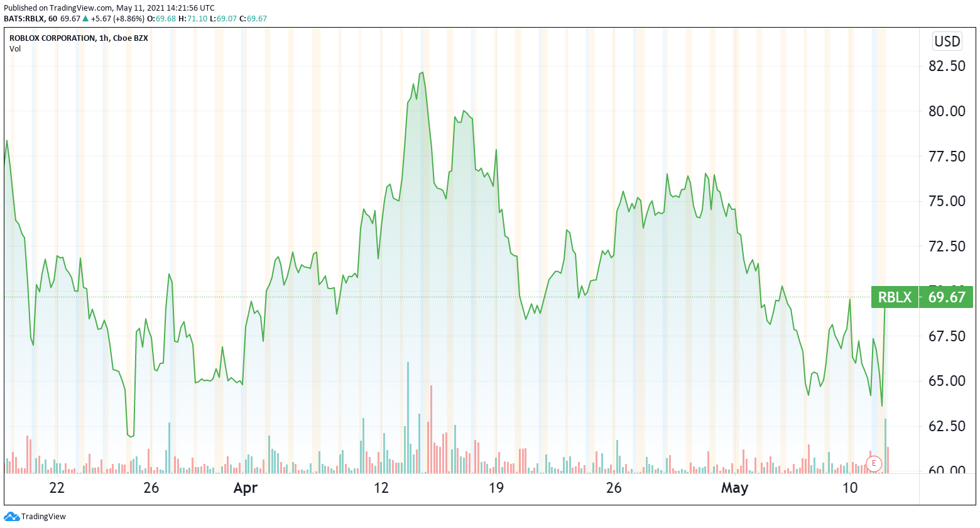Click the TradingView cloud logo icon
Screen dimensions: 980x528
coord(11,517)
